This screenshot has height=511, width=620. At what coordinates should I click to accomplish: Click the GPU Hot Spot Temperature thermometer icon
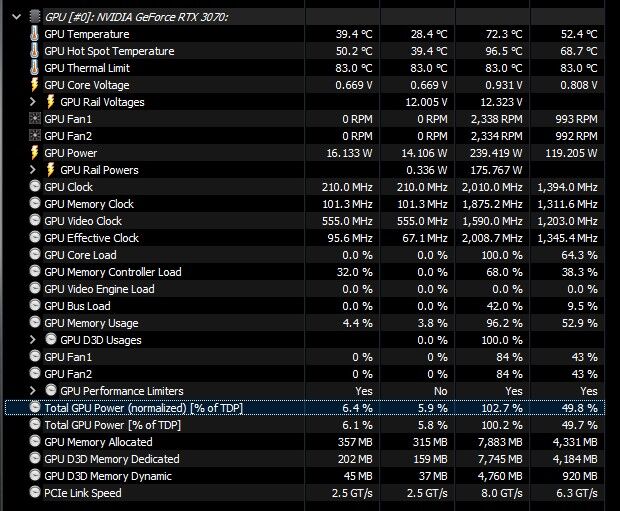35,51
